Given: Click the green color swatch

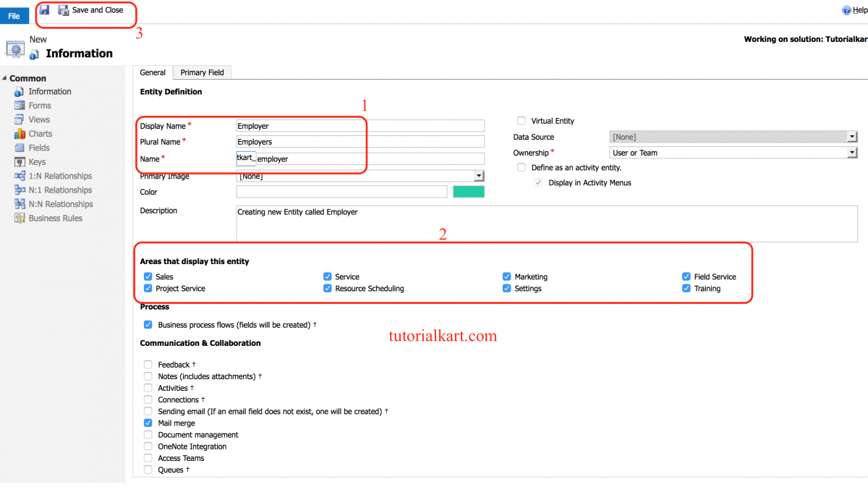Looking at the screenshot, I should (x=469, y=192).
